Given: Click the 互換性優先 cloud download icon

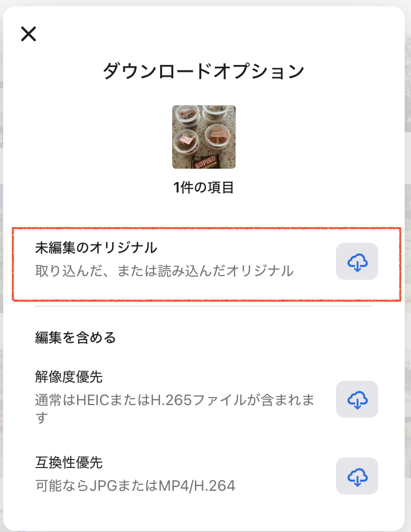Looking at the screenshot, I should pyautogui.click(x=357, y=476).
